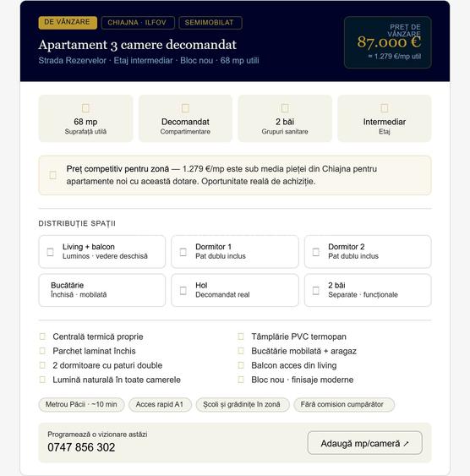The width and height of the screenshot is (470, 476).
Task: Click the icon above Intermediar etaj
Action: 384,107
